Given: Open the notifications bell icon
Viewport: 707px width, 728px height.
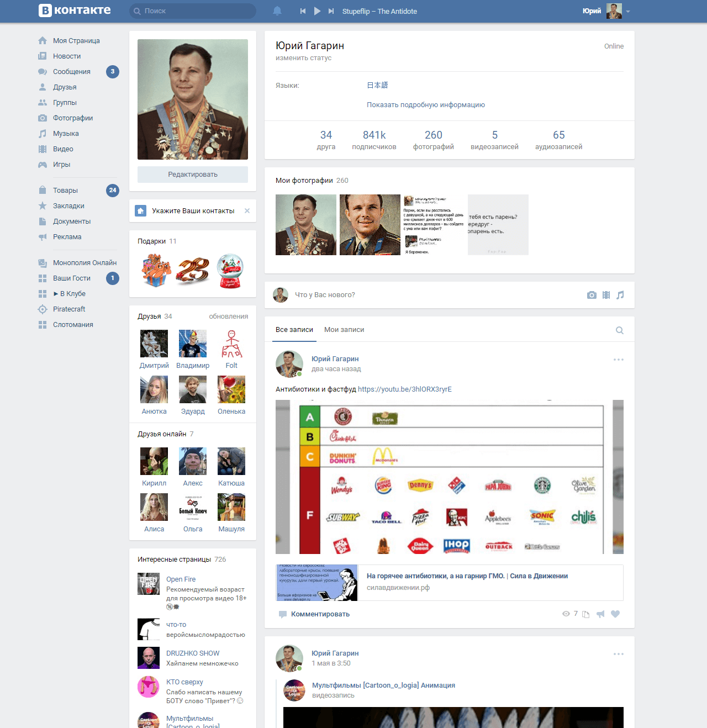Looking at the screenshot, I should (277, 11).
